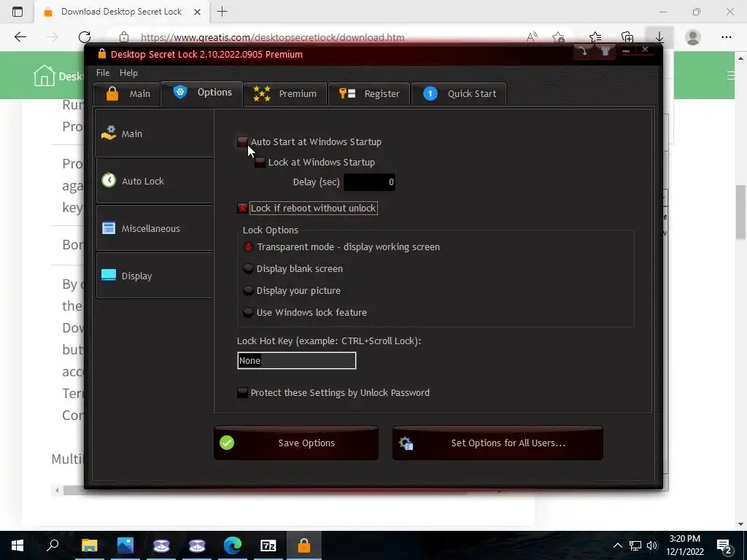Screen dimensions: 747x560
Task: Go back in the Edge browser
Action: tap(20, 37)
